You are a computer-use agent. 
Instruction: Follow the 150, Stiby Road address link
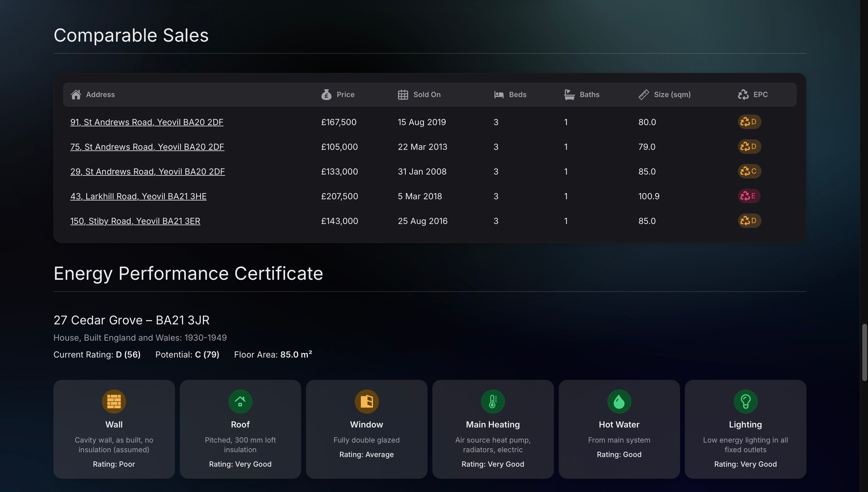[x=135, y=221]
